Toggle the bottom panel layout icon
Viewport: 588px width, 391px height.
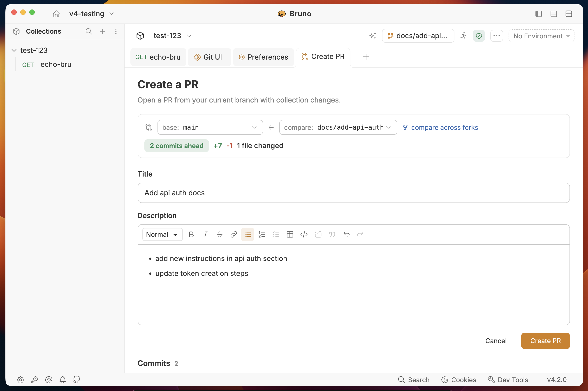coord(554,14)
